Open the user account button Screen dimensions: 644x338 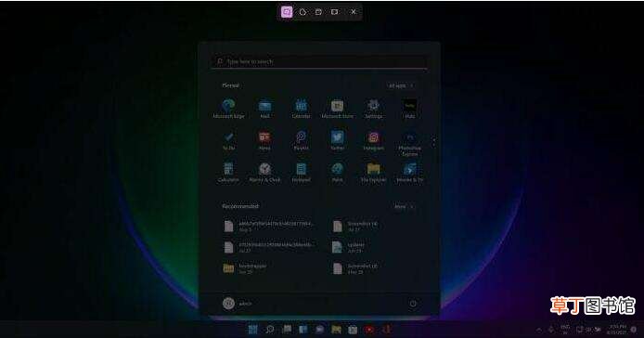(x=238, y=304)
